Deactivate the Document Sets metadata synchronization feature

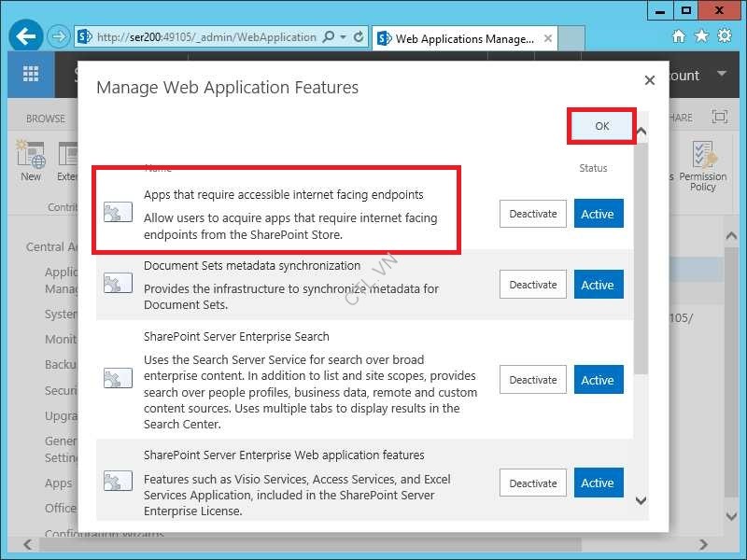tap(532, 285)
